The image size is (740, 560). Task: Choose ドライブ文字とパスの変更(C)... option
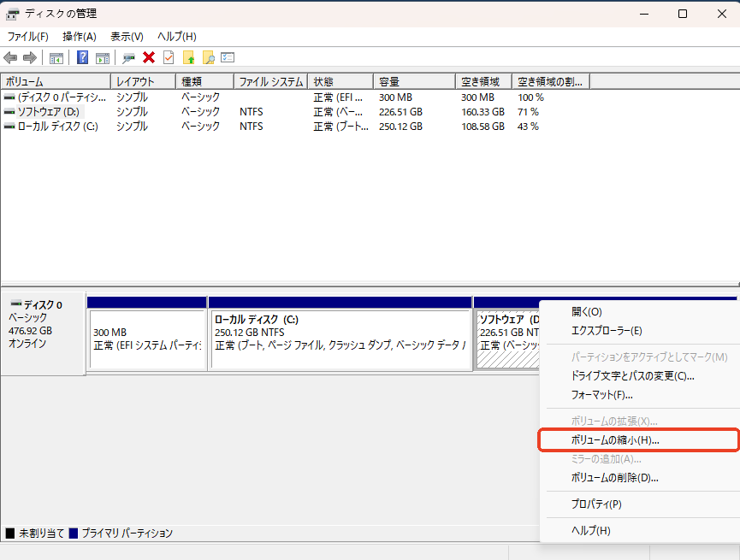pos(632,375)
